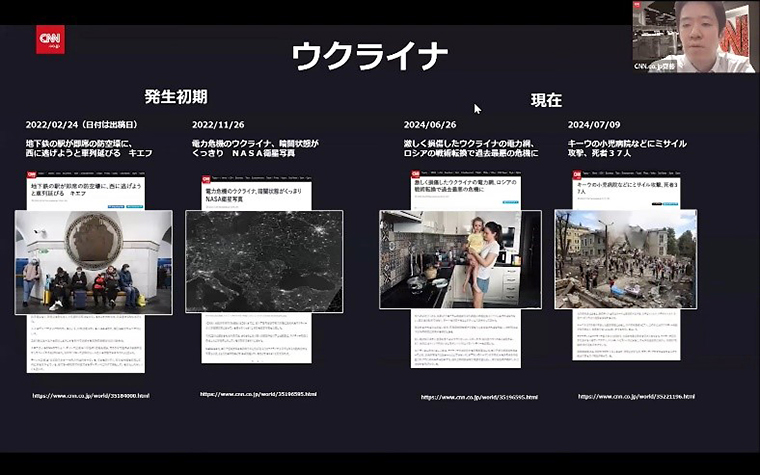Select the date 2022/11/26

pos(218,125)
